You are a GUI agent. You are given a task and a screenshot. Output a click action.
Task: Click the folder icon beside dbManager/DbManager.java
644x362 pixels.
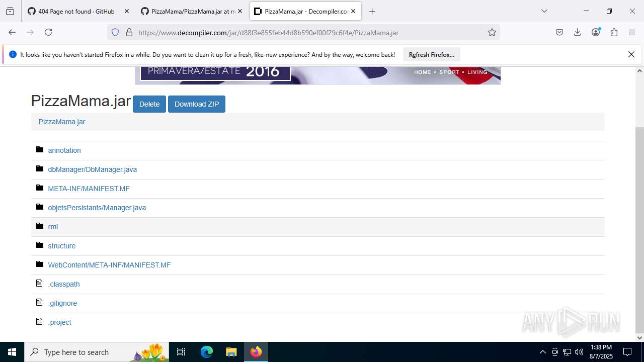(x=40, y=169)
